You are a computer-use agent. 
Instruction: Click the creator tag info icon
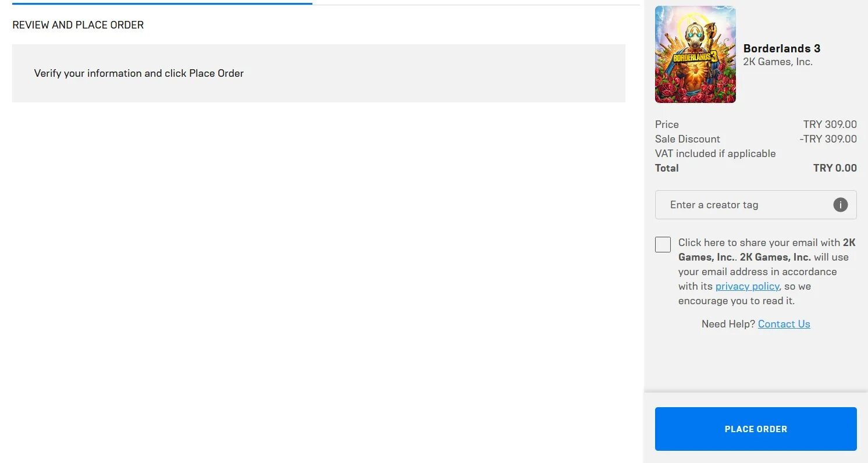click(x=840, y=205)
